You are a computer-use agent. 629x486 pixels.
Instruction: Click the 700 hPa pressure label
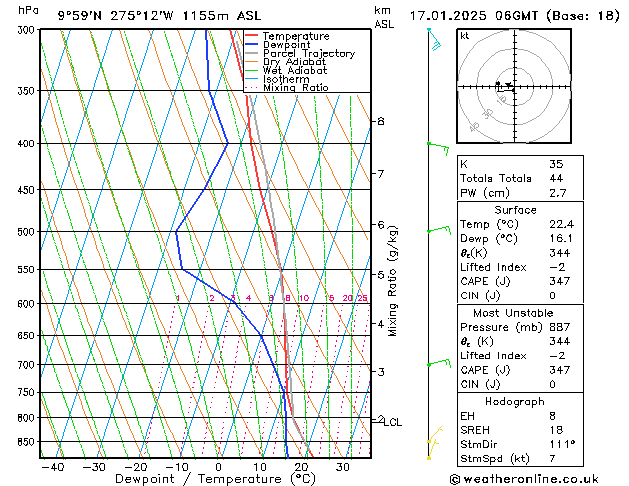tap(28, 365)
